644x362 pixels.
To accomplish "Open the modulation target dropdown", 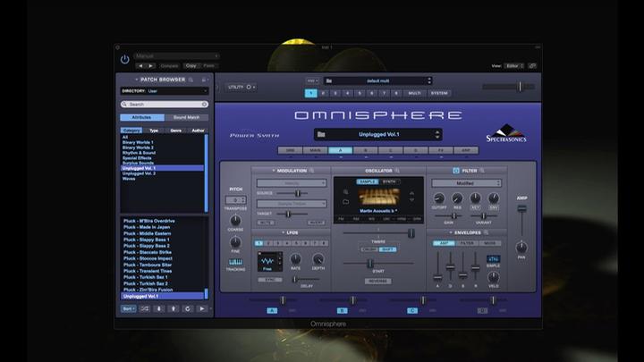I will point(292,204).
